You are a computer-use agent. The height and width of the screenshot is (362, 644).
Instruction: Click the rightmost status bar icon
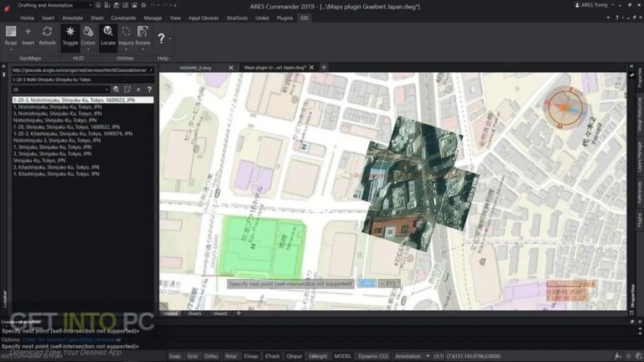pos(639,356)
